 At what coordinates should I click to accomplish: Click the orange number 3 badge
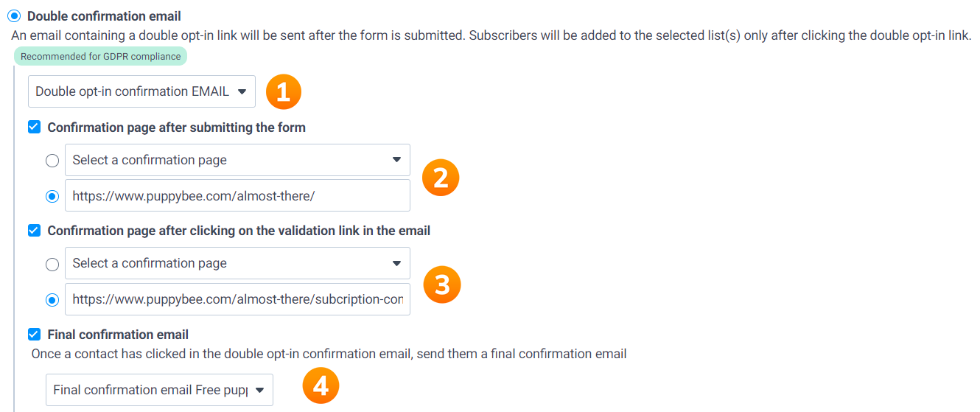tap(442, 284)
